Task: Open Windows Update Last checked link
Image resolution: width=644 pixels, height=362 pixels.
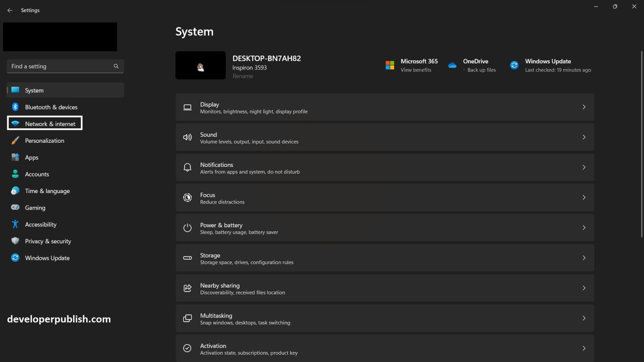Action: pos(558,70)
